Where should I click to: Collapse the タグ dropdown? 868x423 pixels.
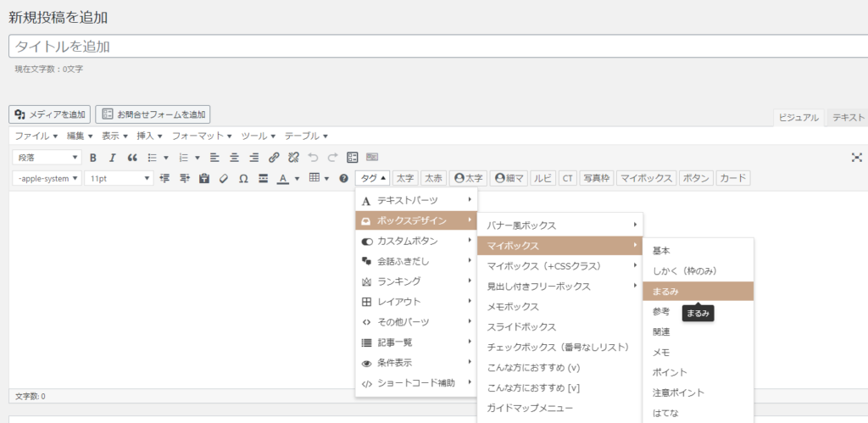[x=373, y=178]
